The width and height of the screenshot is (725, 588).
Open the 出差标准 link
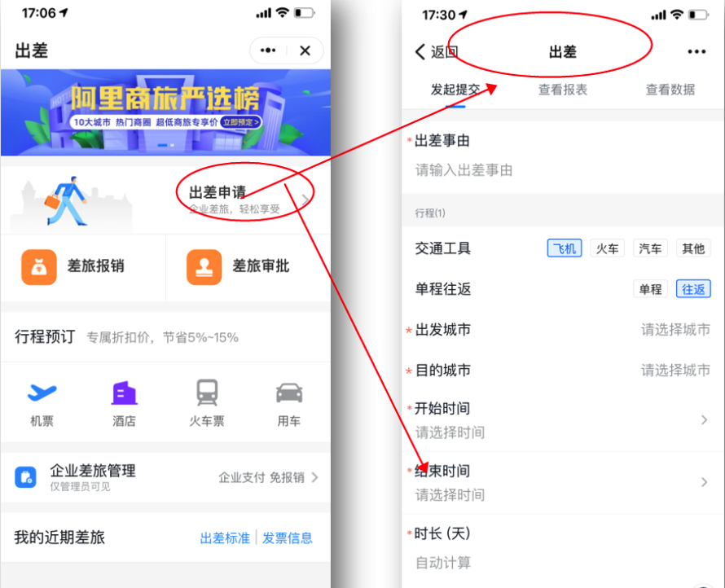225,538
